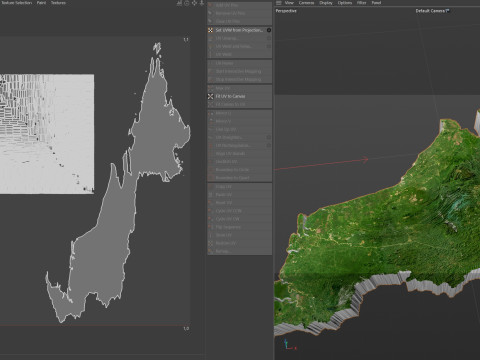Select the Paste UV entry

(239, 195)
